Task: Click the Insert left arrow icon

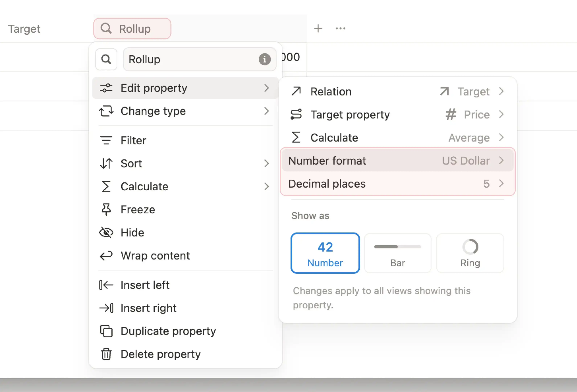Action: (106, 285)
